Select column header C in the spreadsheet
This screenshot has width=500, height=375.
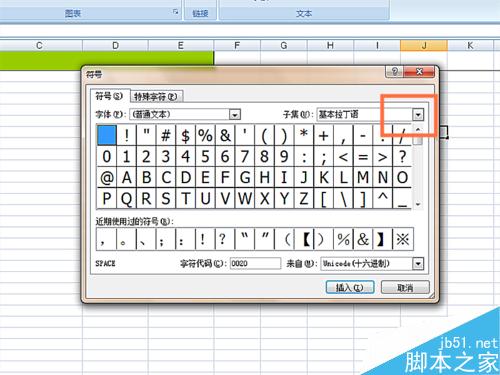click(39, 45)
